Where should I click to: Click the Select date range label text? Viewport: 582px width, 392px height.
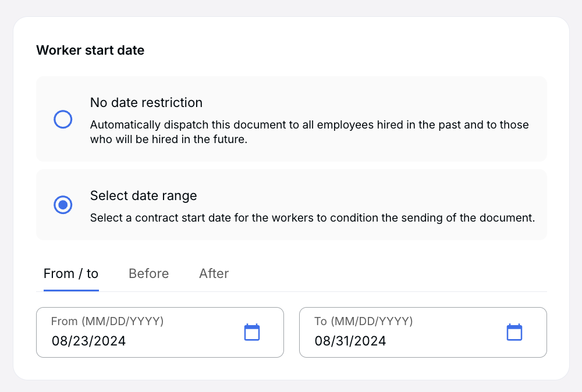coord(144,195)
